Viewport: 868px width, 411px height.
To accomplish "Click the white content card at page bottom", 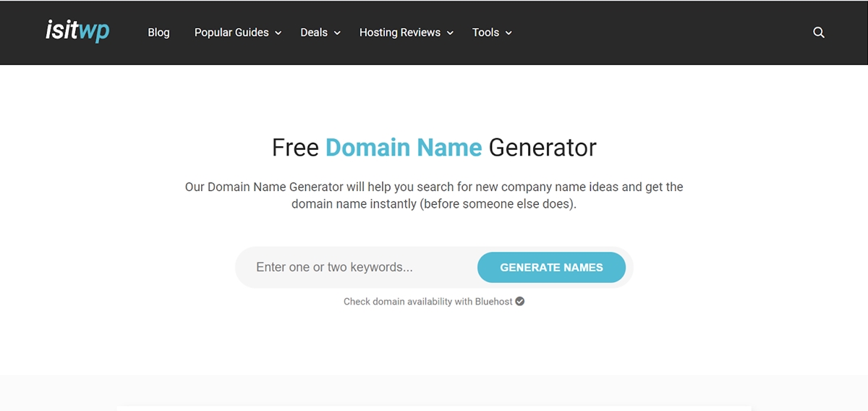I will point(434,408).
